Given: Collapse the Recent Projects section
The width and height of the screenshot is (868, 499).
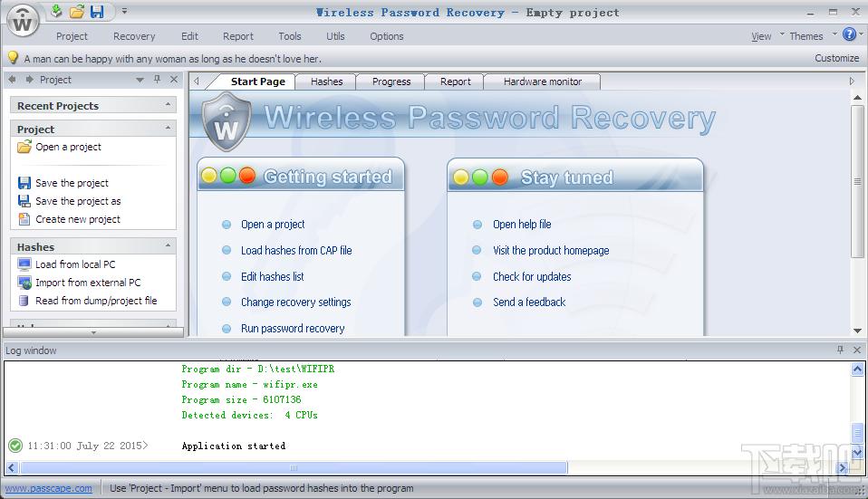Looking at the screenshot, I should pyautogui.click(x=169, y=104).
